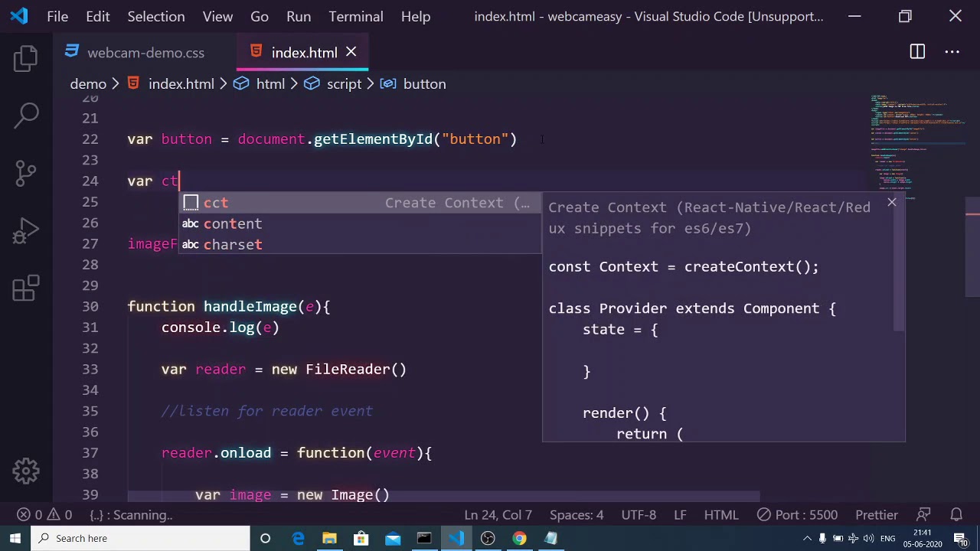Expand the script breadcrumb item
Screen dimensions: 980x551
[343, 84]
